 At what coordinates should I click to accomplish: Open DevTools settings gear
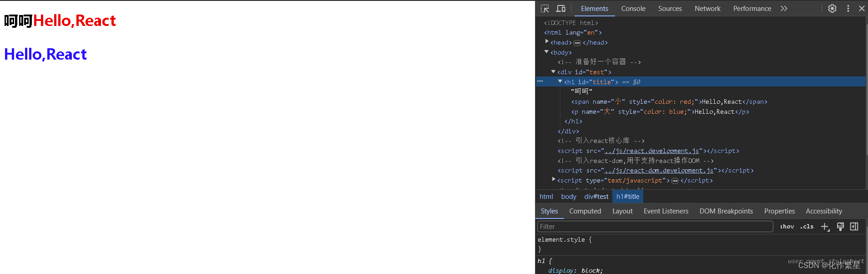832,9
